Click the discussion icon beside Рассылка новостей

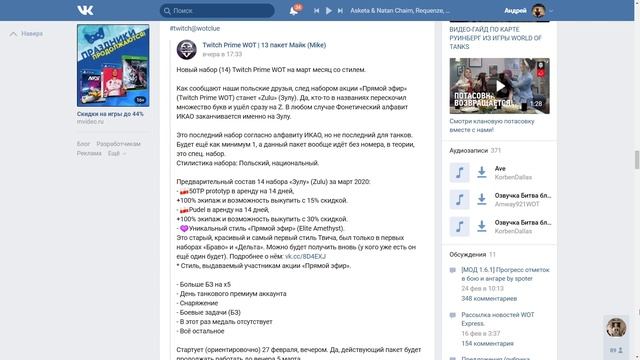(453, 315)
